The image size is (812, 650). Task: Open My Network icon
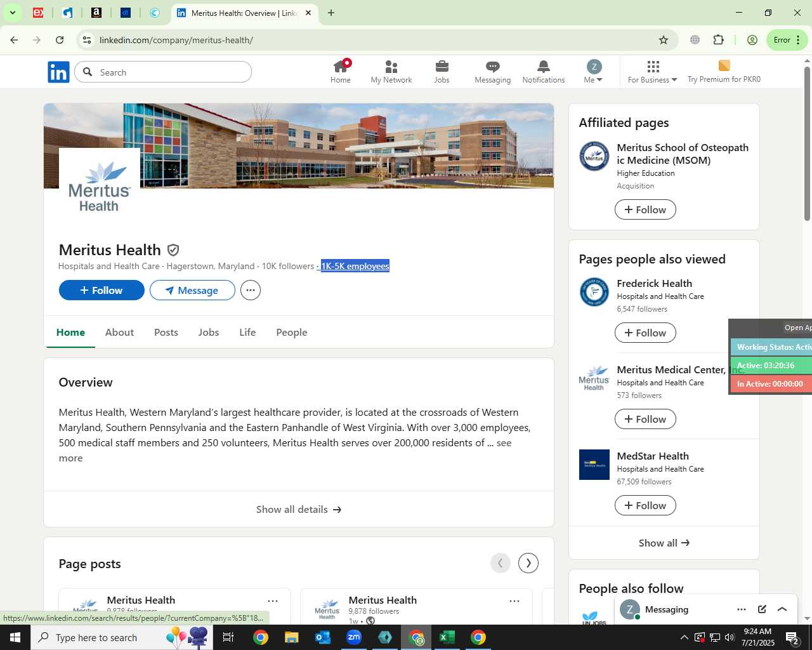point(391,67)
